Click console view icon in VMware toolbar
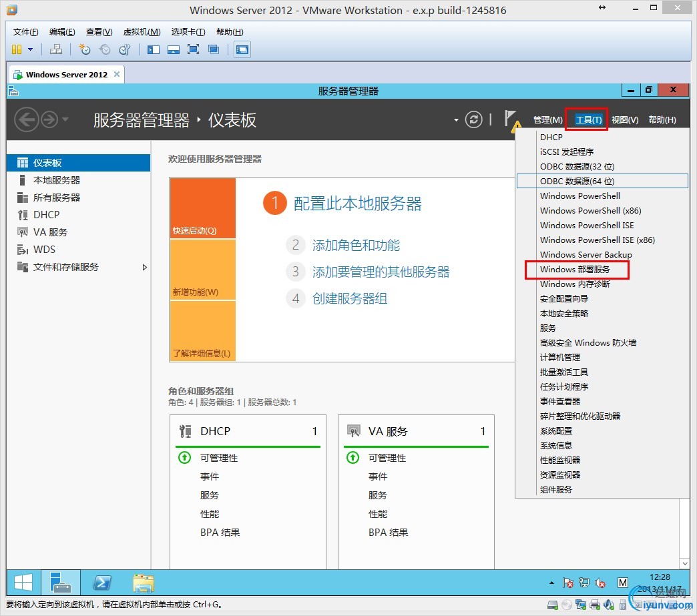The image size is (697, 616). (x=242, y=49)
